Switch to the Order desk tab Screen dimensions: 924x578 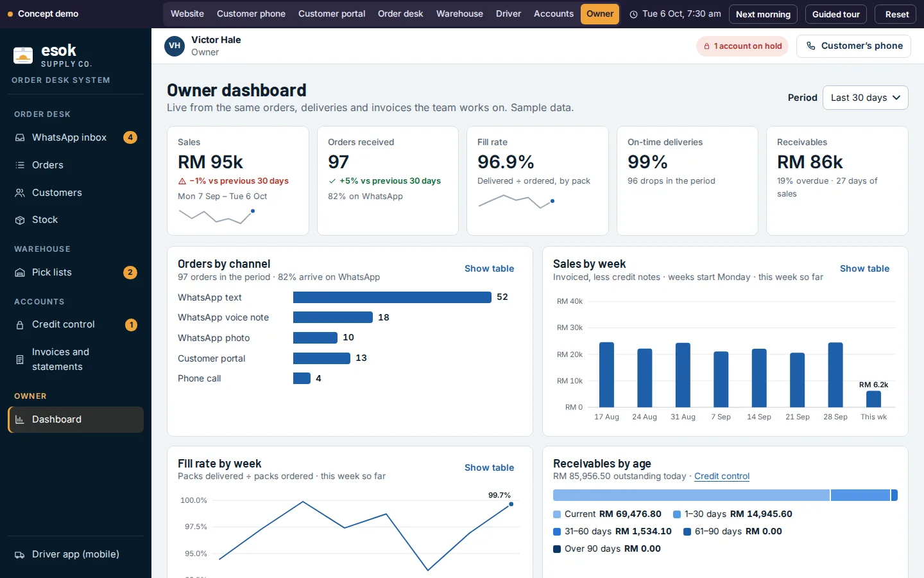coord(400,13)
